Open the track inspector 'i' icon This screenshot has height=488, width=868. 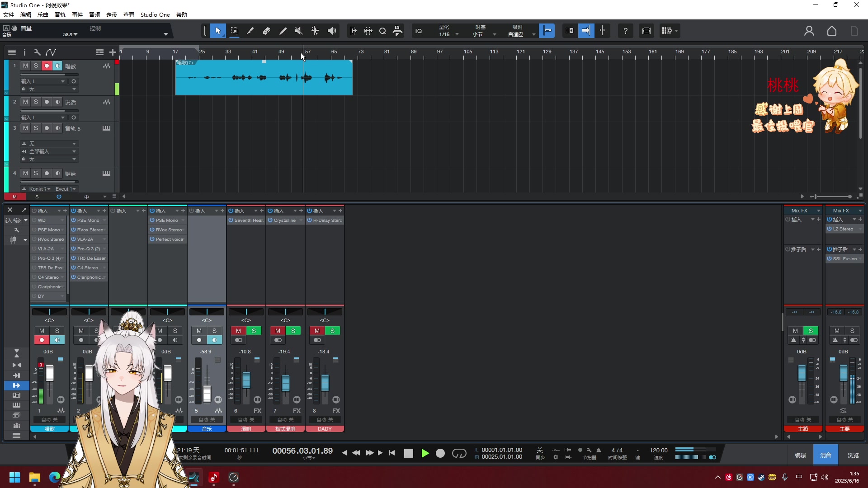[24, 52]
